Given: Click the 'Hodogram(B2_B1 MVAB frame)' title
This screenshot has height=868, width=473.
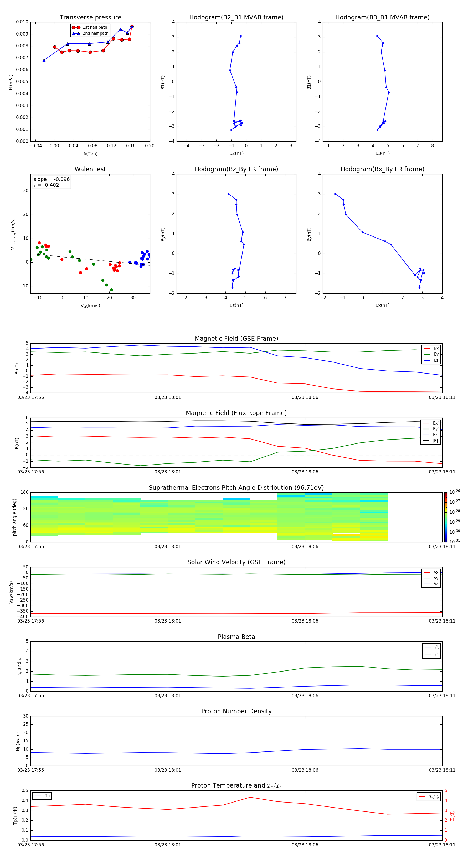Looking at the screenshot, I should (236, 18).
